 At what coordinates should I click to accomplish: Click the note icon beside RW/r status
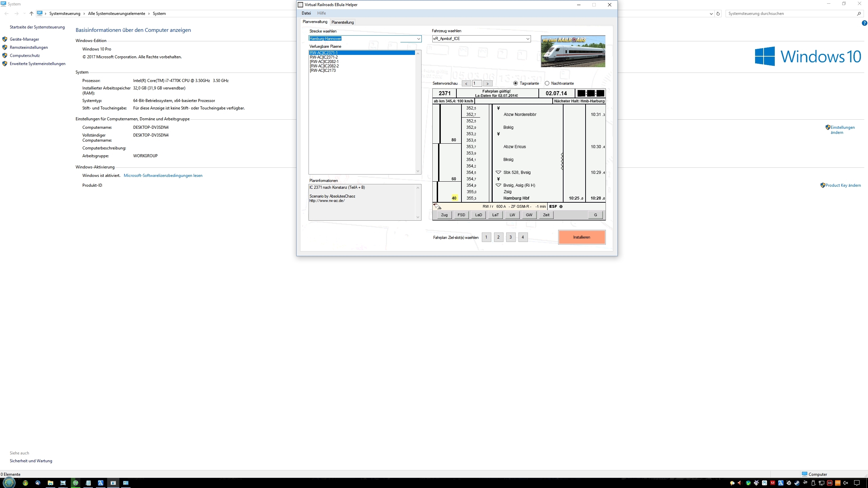click(437, 206)
